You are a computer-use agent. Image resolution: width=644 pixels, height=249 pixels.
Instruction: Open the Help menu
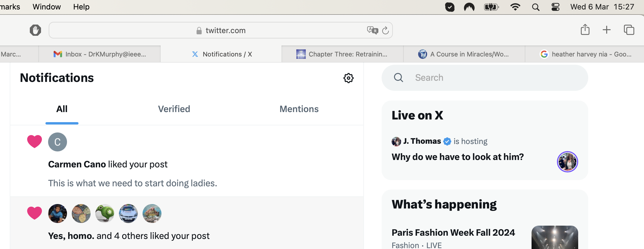tap(81, 7)
